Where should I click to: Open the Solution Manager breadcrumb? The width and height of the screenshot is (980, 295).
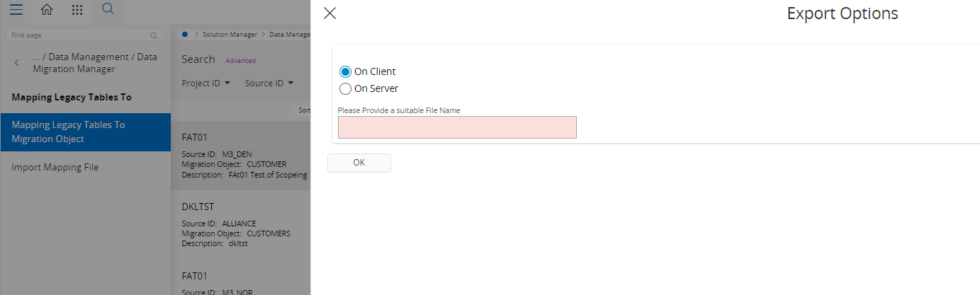click(230, 34)
